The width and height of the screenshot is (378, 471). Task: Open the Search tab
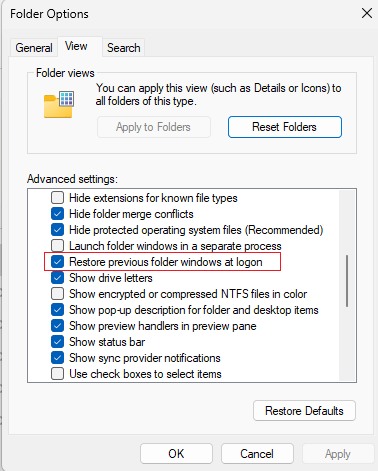[x=124, y=48]
